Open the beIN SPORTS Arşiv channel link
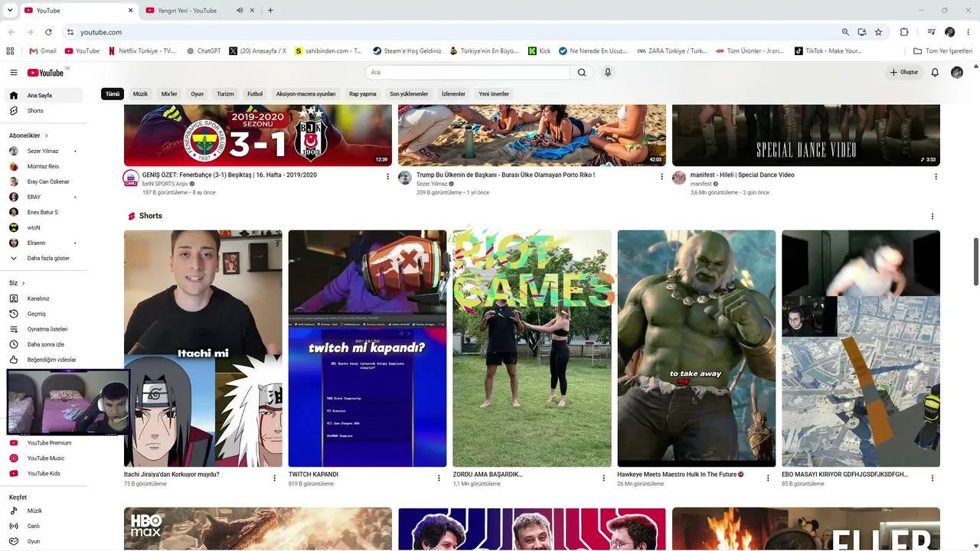 (165, 184)
